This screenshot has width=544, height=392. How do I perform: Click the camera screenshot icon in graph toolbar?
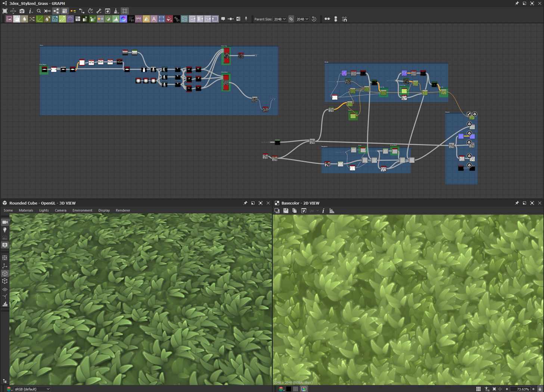click(x=22, y=11)
